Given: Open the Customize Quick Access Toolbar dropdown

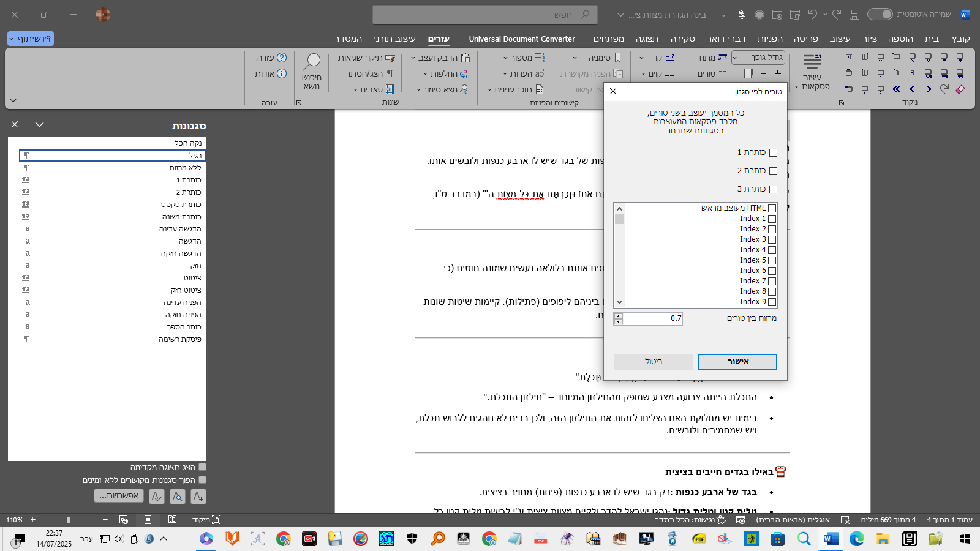Looking at the screenshot, I should point(723,15).
